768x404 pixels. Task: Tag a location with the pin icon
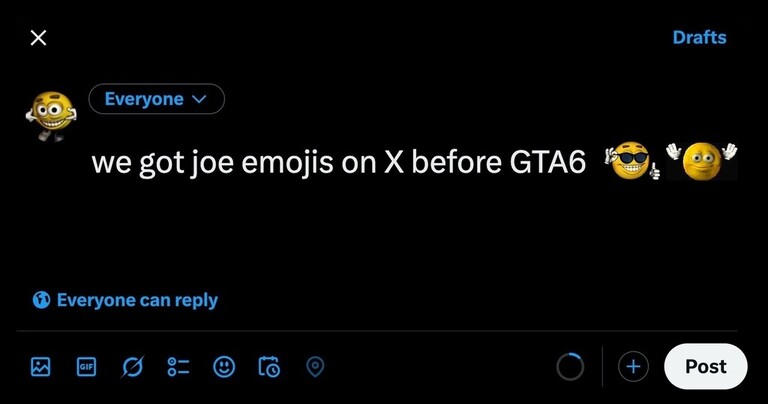315,367
